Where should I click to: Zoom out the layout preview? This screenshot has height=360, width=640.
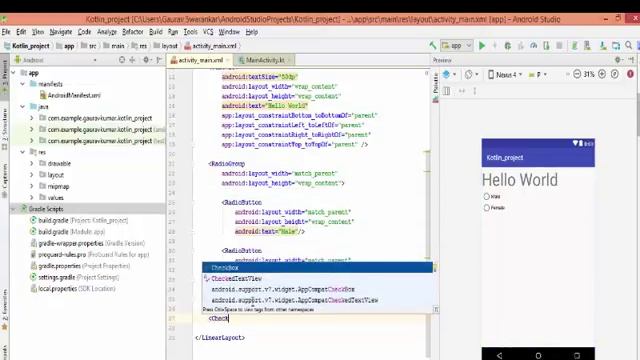pyautogui.click(x=577, y=74)
